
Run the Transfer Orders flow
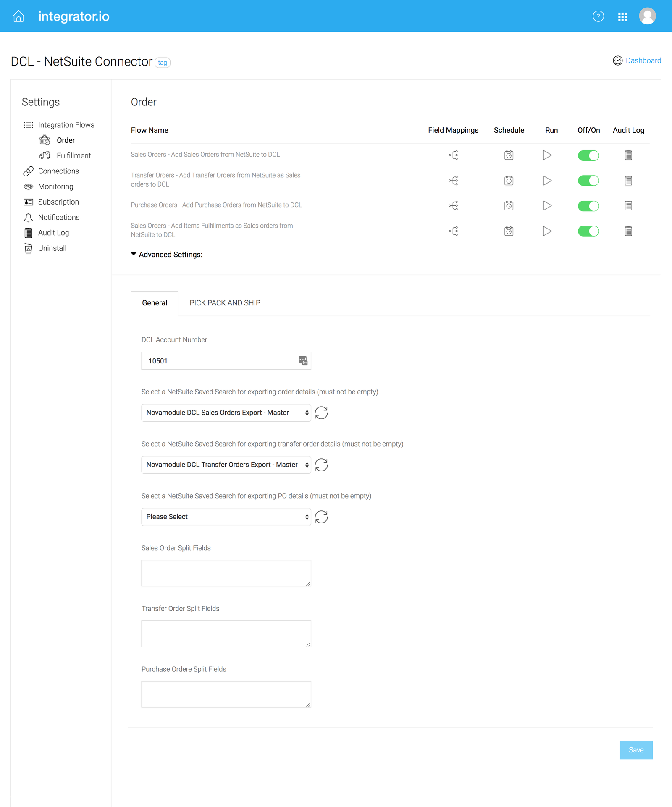pyautogui.click(x=547, y=181)
